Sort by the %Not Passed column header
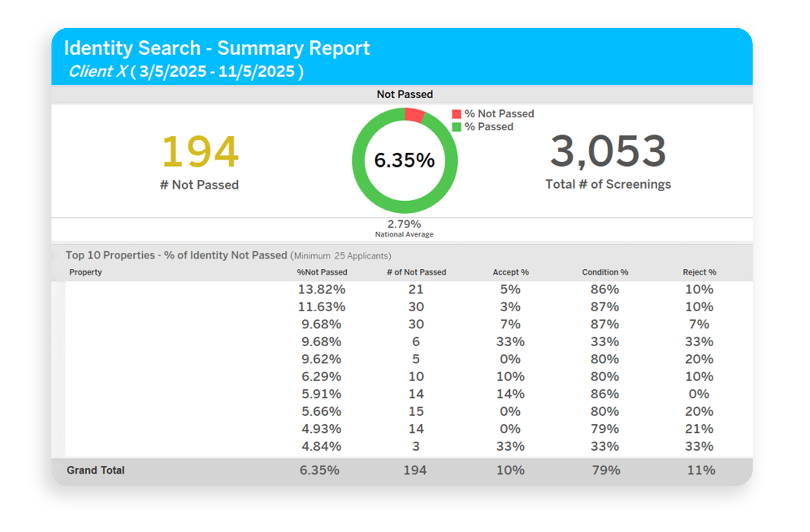 (322, 272)
